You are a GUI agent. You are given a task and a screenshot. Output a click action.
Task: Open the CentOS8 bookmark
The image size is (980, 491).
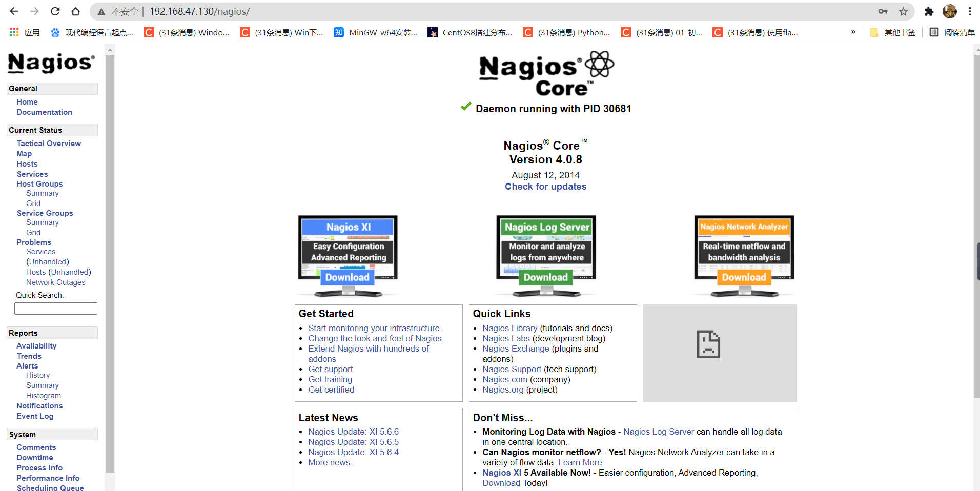coord(470,32)
